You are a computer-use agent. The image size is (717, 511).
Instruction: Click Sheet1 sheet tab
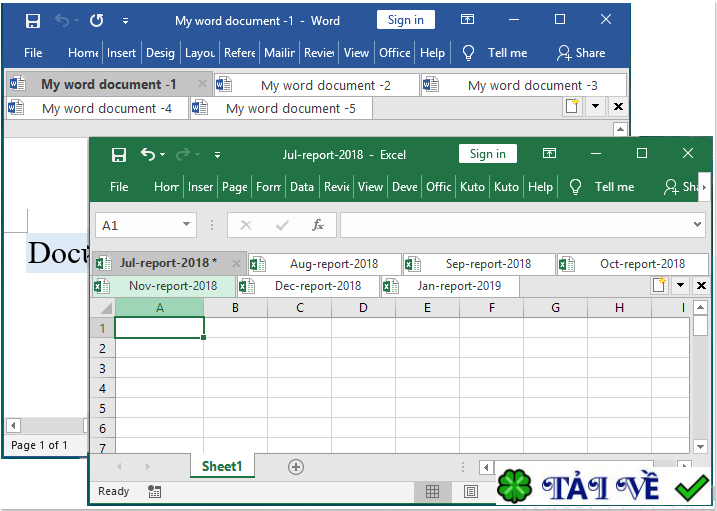point(222,466)
